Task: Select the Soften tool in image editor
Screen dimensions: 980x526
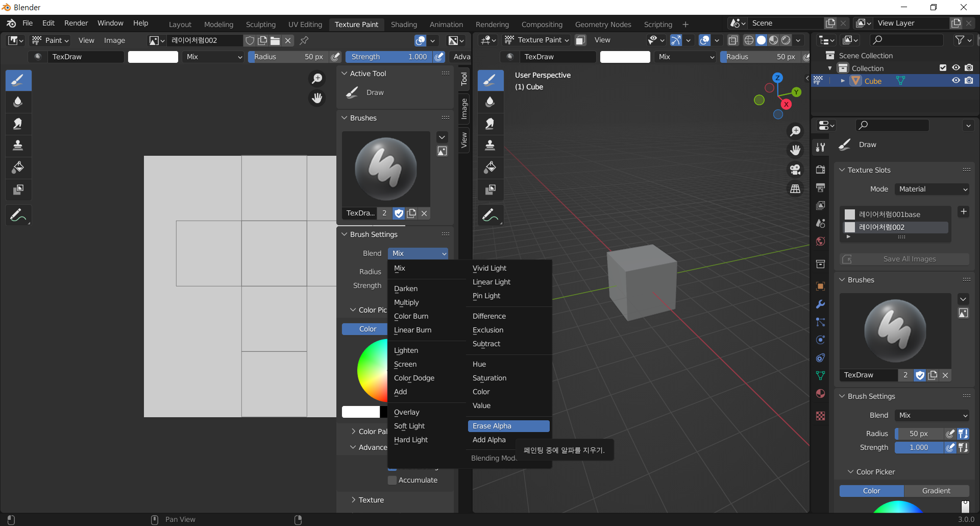Action: tap(18, 102)
